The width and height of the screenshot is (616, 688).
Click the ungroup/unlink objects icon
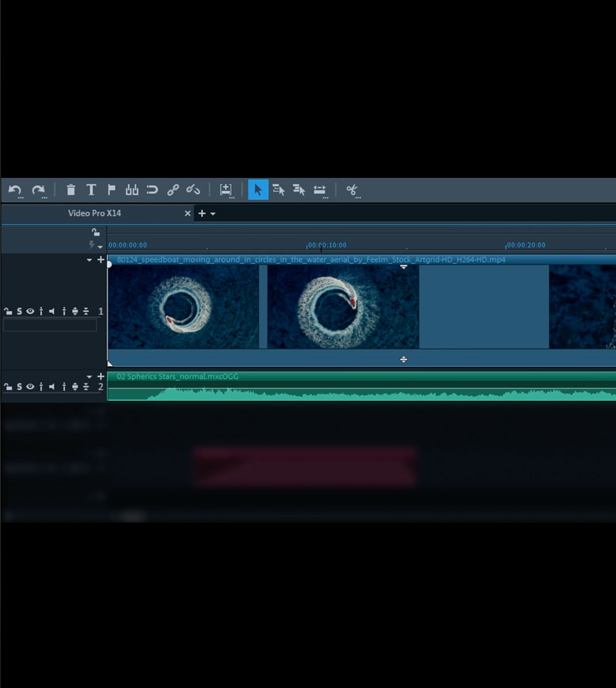coord(193,189)
